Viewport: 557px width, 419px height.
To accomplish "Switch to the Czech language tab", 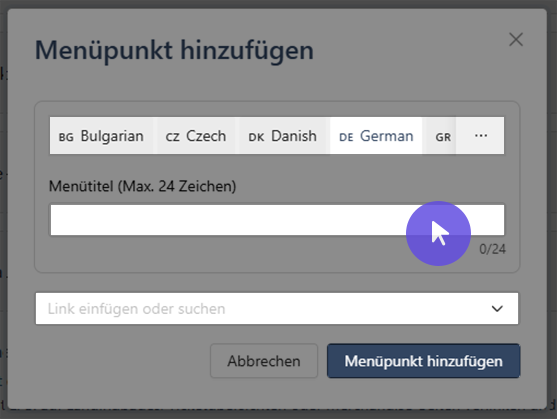I will pyautogui.click(x=196, y=136).
